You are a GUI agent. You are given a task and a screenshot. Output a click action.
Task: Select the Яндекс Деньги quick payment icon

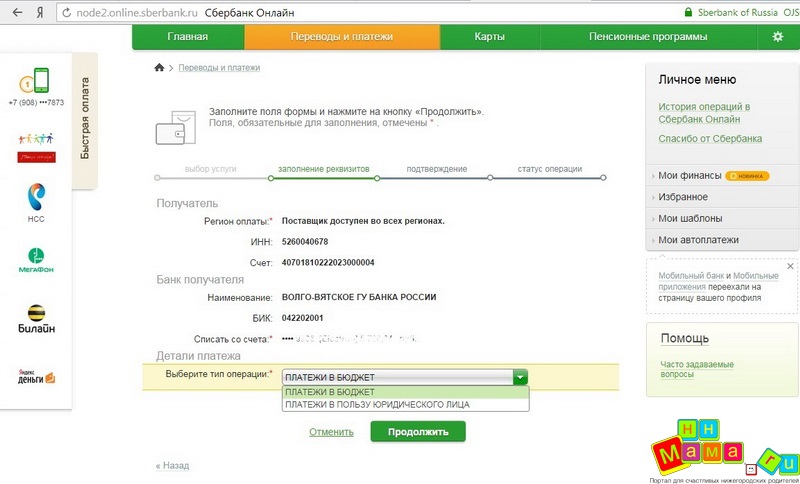point(36,377)
